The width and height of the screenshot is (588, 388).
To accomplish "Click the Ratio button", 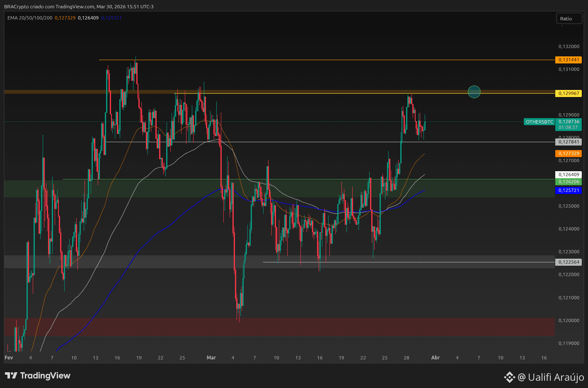I will (569, 18).
